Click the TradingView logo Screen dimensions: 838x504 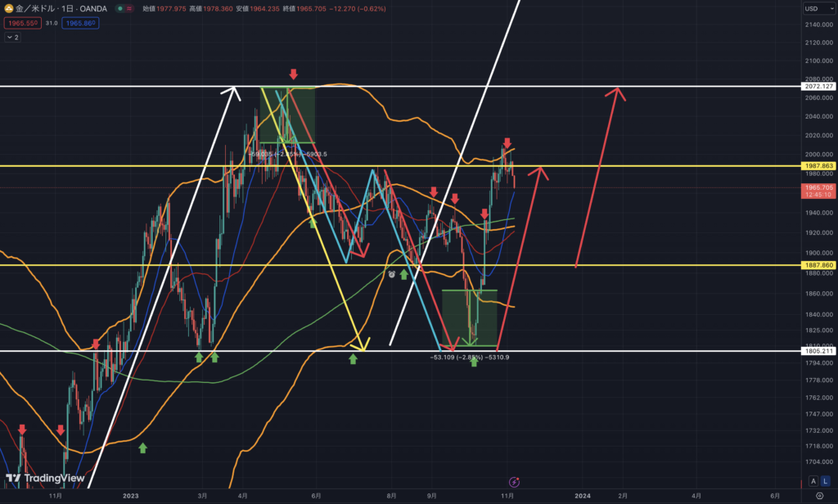point(45,478)
